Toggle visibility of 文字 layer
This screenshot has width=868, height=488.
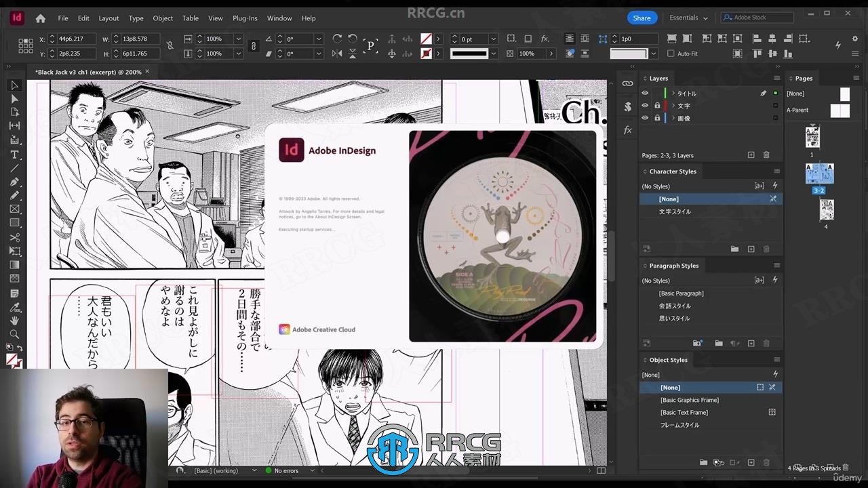click(x=645, y=106)
